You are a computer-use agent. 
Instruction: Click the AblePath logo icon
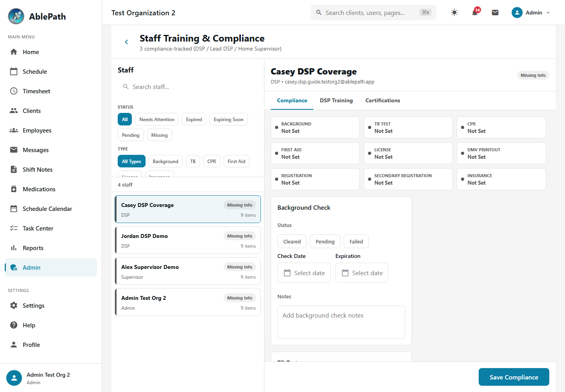point(16,16)
